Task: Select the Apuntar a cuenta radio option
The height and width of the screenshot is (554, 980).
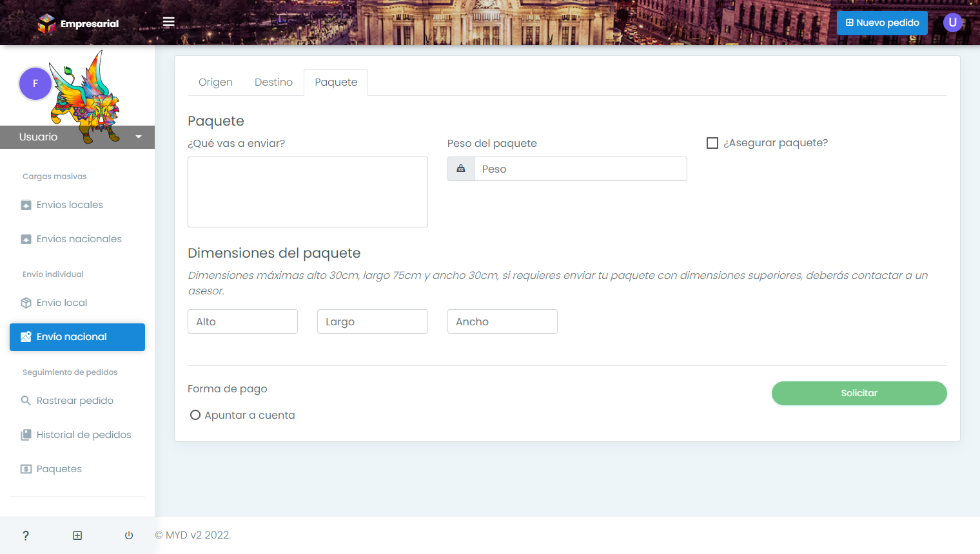Action: [x=195, y=415]
